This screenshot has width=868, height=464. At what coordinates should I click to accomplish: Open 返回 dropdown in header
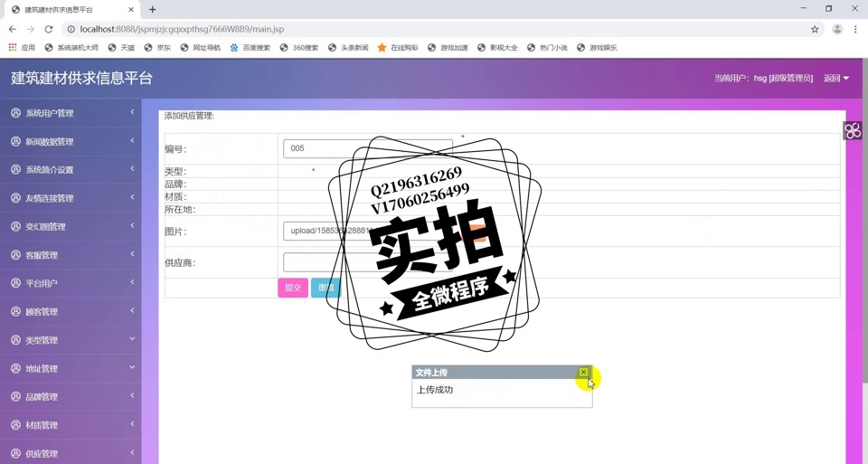835,79
